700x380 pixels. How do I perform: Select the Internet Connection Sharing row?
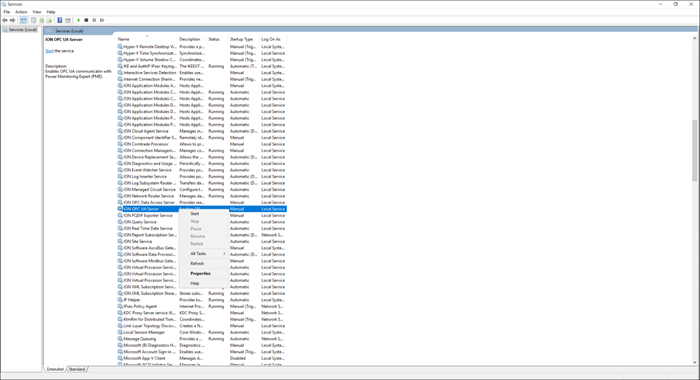coord(201,79)
